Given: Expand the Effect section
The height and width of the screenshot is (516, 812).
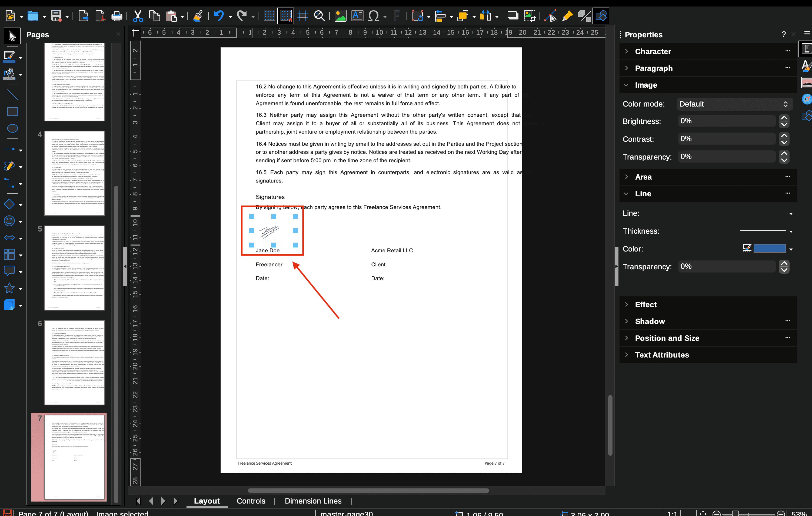Looking at the screenshot, I should 627,305.
